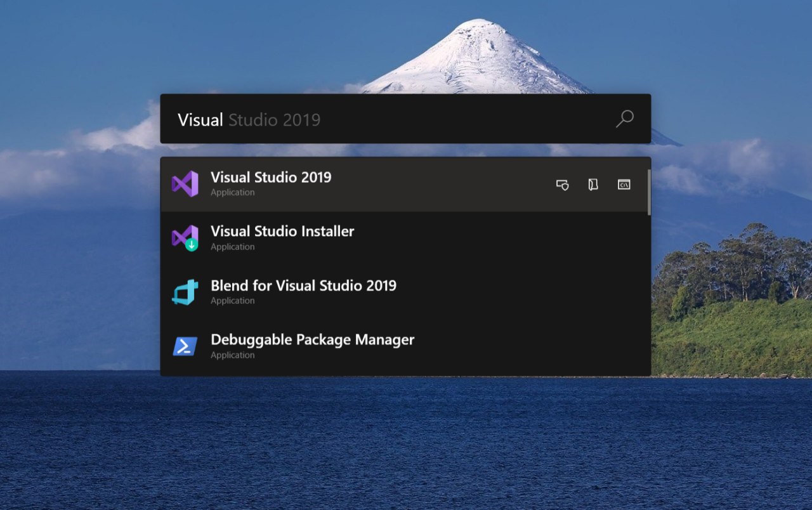The image size is (812, 510).
Task: Click Application subtitle under Blend for Visual Studio
Action: 232,301
